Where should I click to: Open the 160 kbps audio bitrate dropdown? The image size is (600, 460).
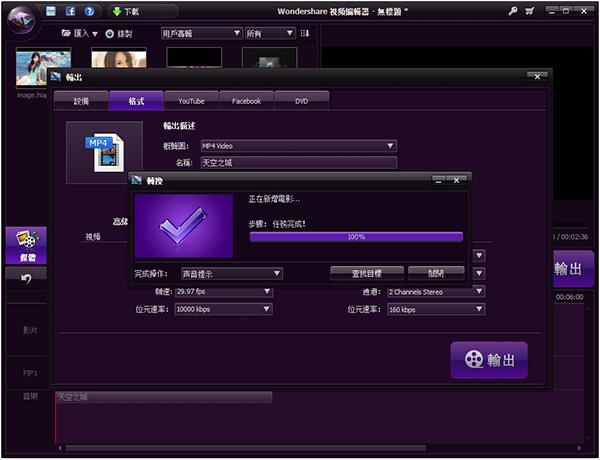(x=436, y=309)
